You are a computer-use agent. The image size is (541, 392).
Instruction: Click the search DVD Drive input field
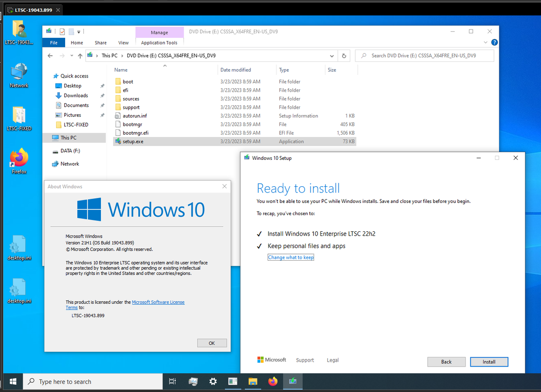point(424,55)
